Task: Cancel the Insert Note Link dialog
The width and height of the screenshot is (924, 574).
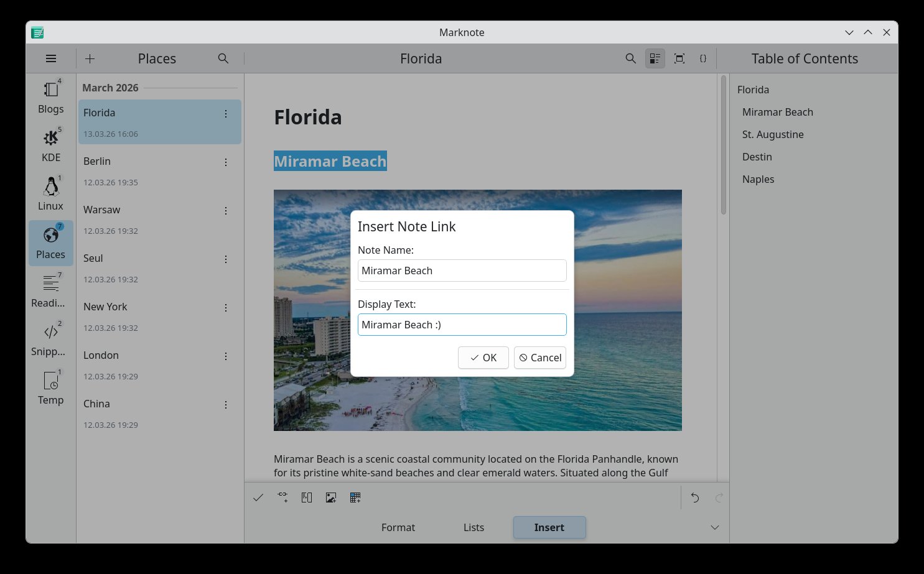Action: (x=540, y=358)
